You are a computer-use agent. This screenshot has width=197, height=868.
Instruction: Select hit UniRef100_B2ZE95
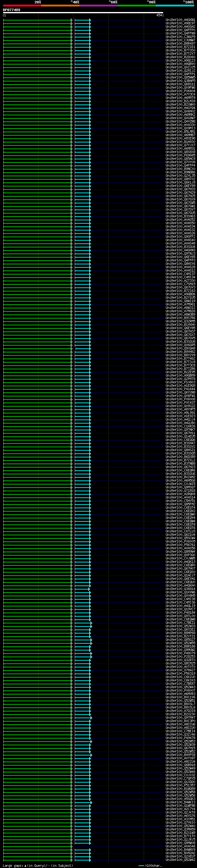[x=180, y=372]
